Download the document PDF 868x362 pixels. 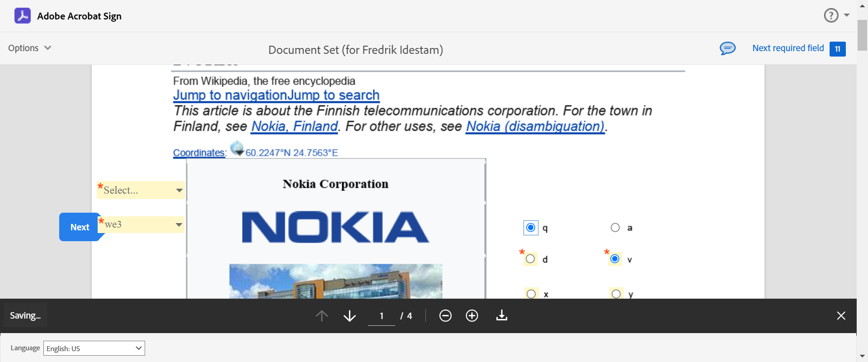pyautogui.click(x=502, y=316)
